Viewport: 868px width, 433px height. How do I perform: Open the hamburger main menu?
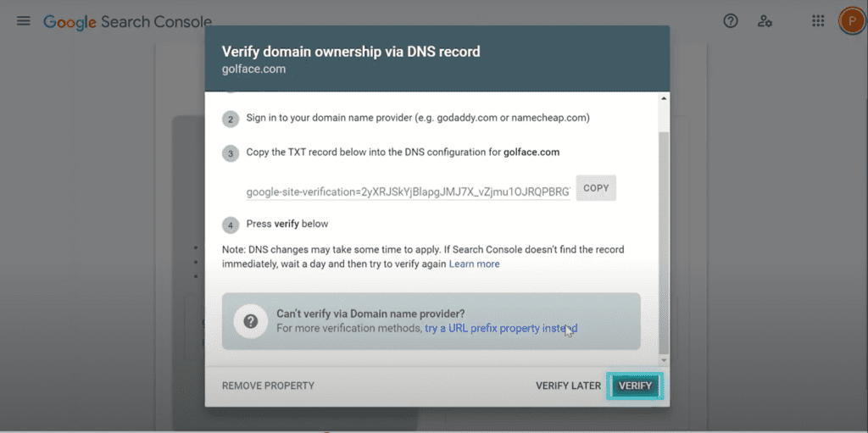[23, 21]
